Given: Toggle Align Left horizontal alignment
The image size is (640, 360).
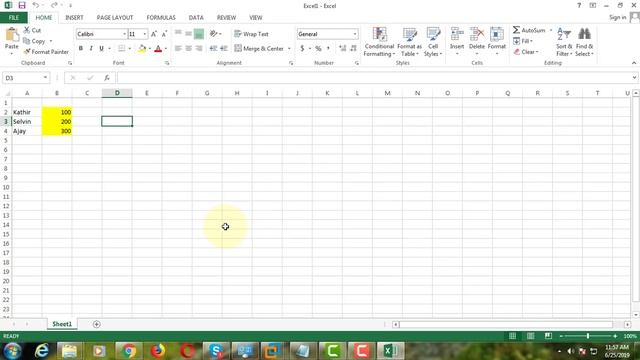Looking at the screenshot, I should pos(178,49).
